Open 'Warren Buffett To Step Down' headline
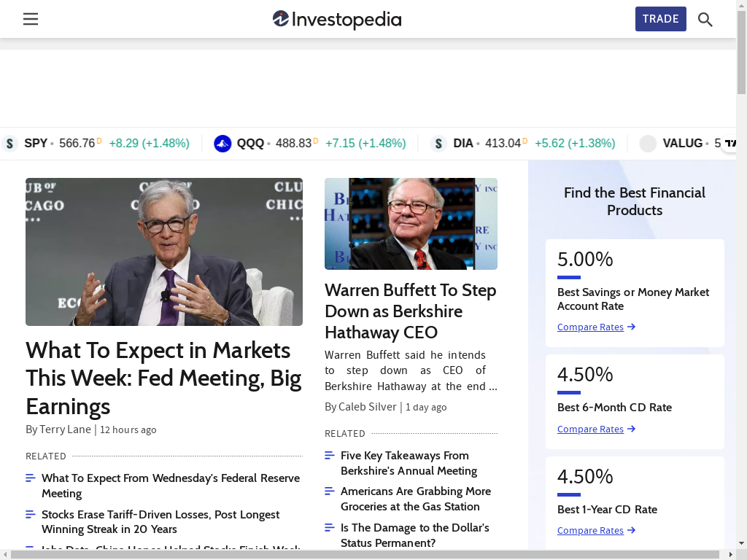This screenshot has height=560, width=747. point(411,311)
